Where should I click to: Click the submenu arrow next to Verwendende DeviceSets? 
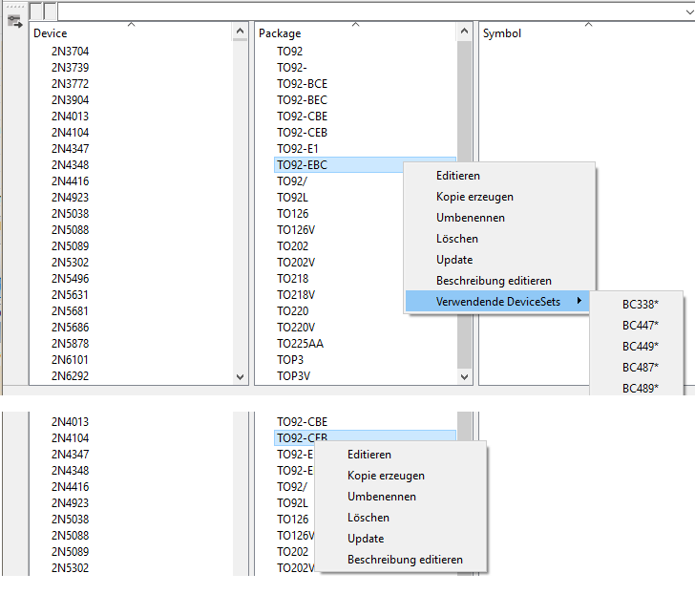tap(579, 301)
